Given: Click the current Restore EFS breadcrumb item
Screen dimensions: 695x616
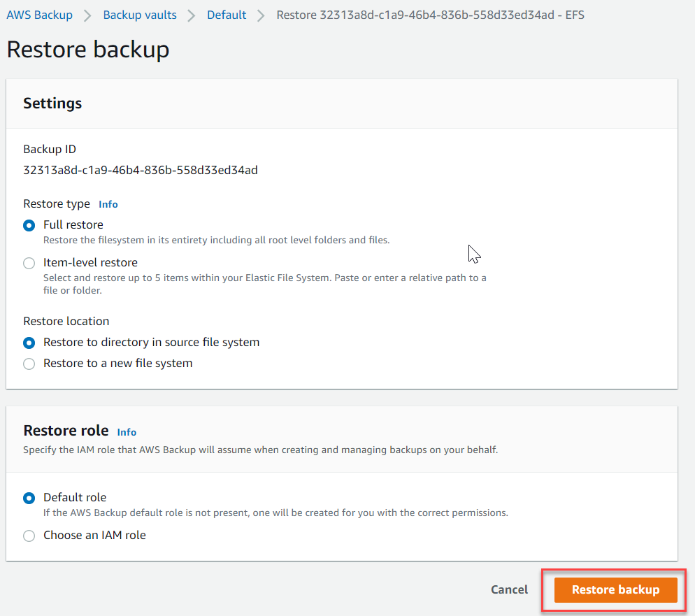Looking at the screenshot, I should coord(431,15).
